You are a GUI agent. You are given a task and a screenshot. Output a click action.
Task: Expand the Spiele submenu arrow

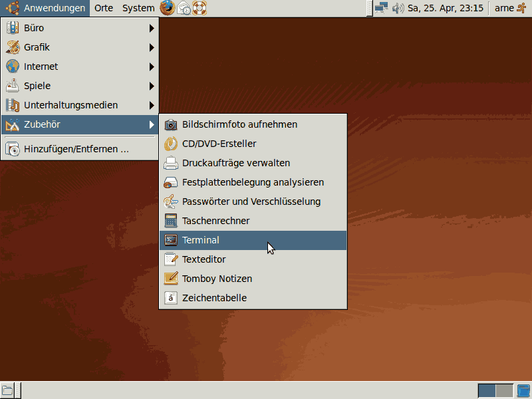click(152, 86)
